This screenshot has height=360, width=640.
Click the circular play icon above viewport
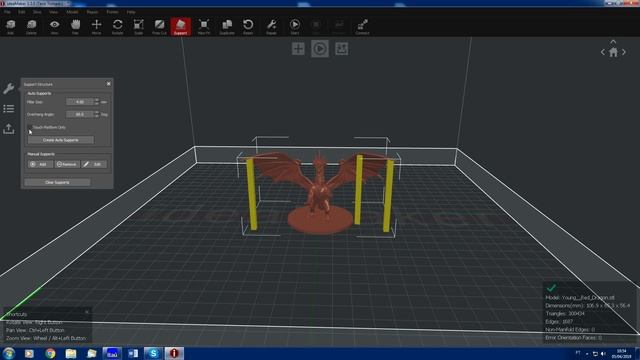pos(320,49)
